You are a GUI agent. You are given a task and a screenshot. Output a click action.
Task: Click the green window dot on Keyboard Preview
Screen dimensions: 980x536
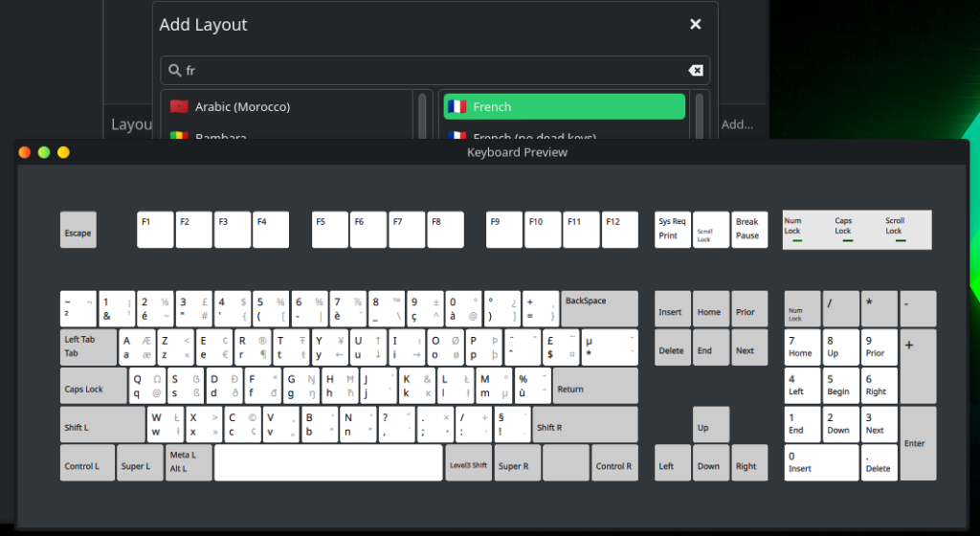coord(44,152)
